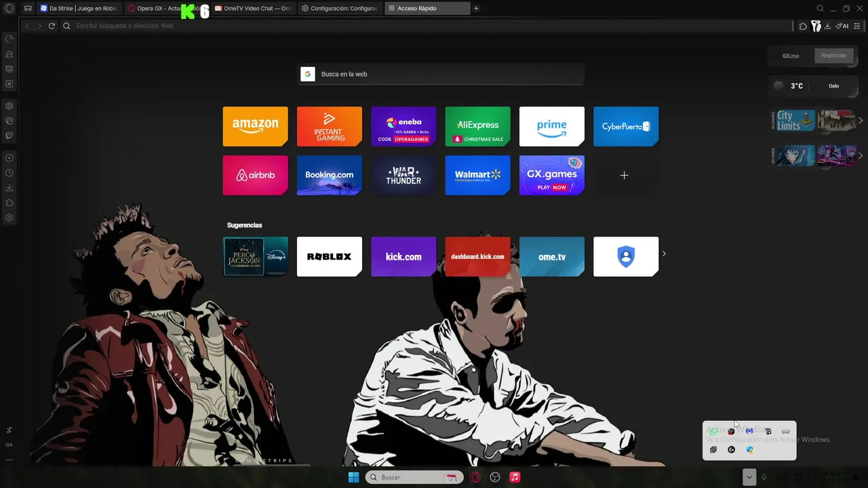Open toolbar Downloads icon

(827, 26)
